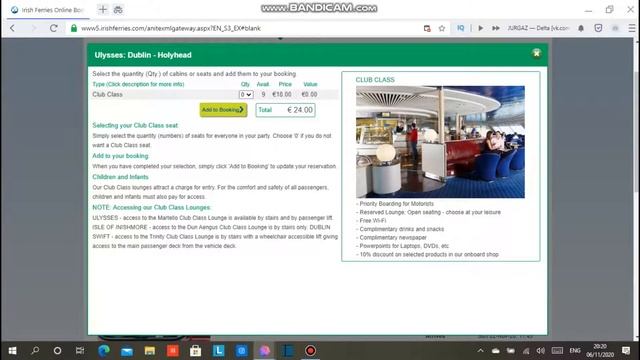
Task: Open File Explorer from the taskbar
Action: tap(149, 351)
